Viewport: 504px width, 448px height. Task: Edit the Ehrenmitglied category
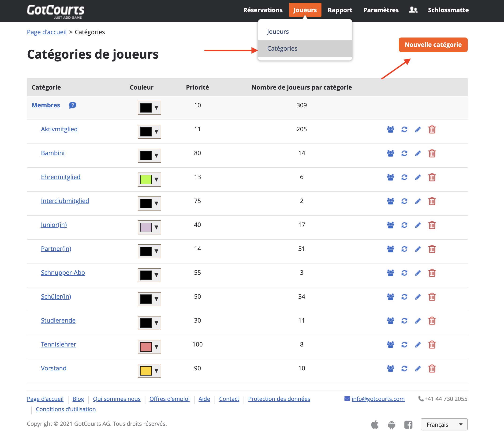click(418, 177)
